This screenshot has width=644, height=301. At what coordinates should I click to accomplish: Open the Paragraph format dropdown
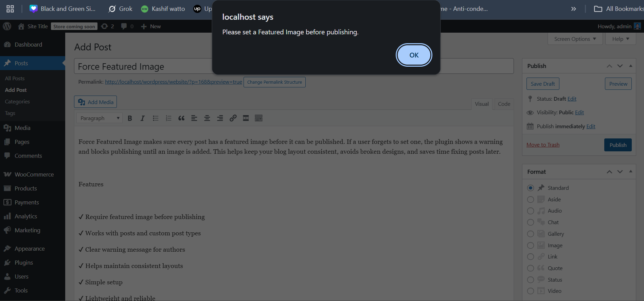pyautogui.click(x=100, y=118)
